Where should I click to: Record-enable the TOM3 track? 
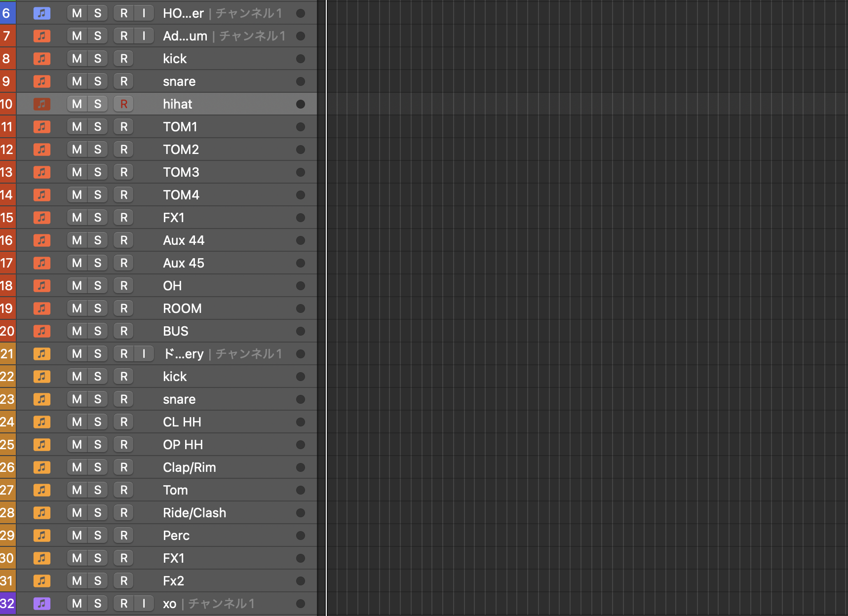tap(124, 172)
